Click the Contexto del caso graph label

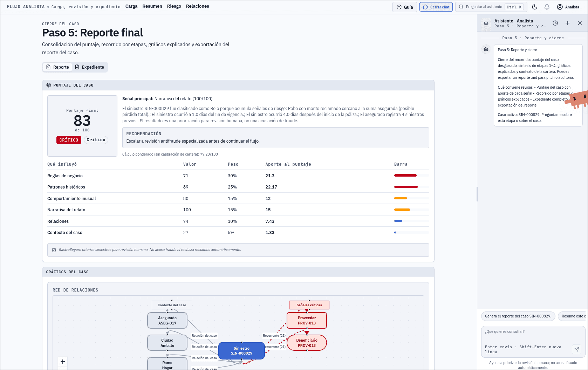(172, 305)
